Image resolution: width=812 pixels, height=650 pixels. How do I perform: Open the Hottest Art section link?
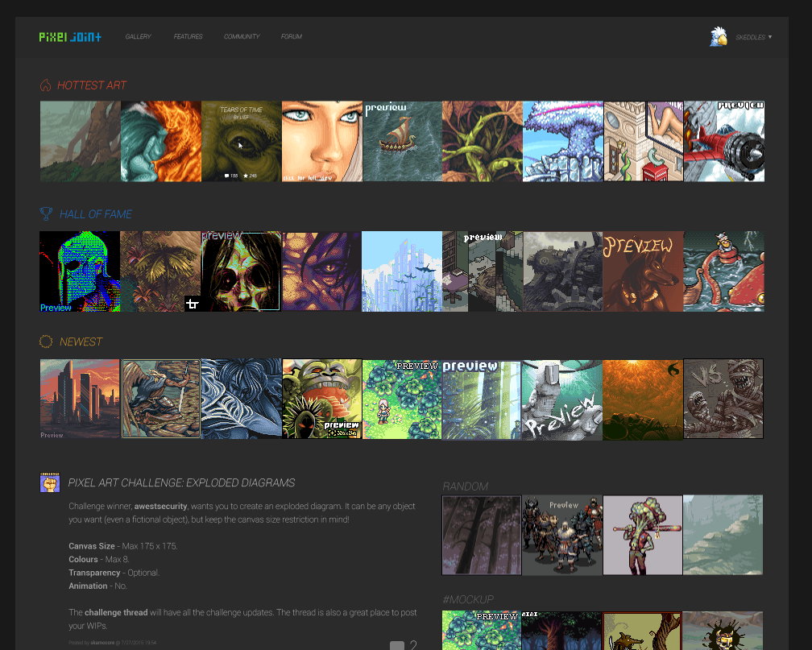pos(92,85)
